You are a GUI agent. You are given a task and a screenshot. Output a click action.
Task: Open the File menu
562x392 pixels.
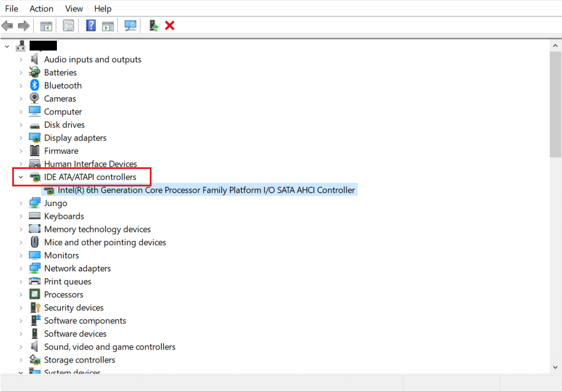point(12,8)
